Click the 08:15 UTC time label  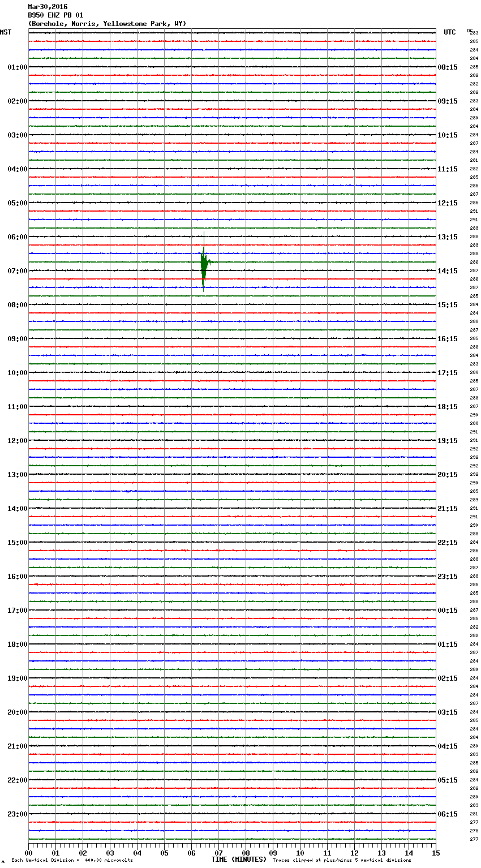point(448,67)
